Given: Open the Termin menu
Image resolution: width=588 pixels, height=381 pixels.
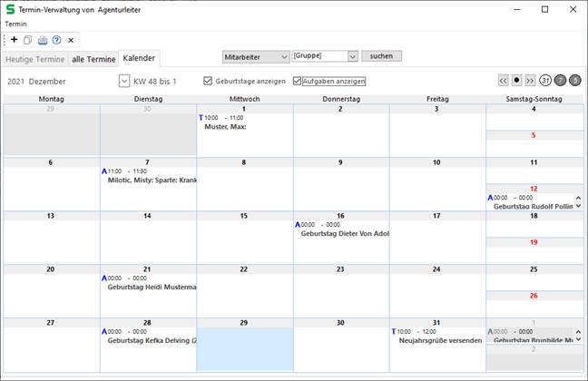Looking at the screenshot, I should (17, 24).
